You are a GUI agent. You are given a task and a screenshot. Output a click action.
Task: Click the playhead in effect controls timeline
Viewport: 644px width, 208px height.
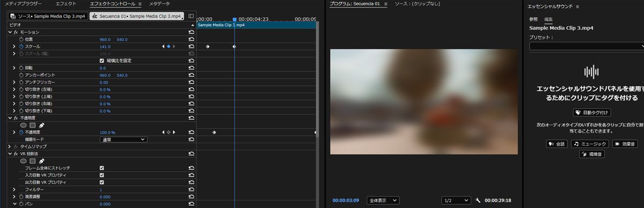[234, 20]
